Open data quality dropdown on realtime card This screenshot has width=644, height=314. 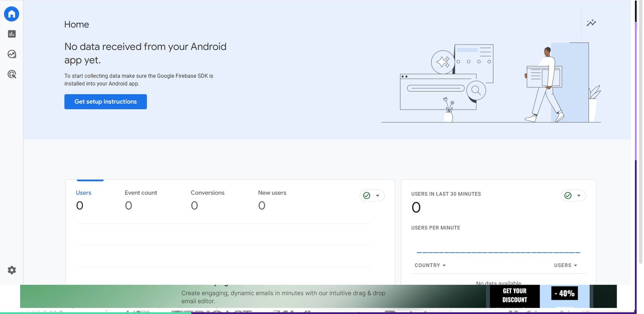pos(573,196)
